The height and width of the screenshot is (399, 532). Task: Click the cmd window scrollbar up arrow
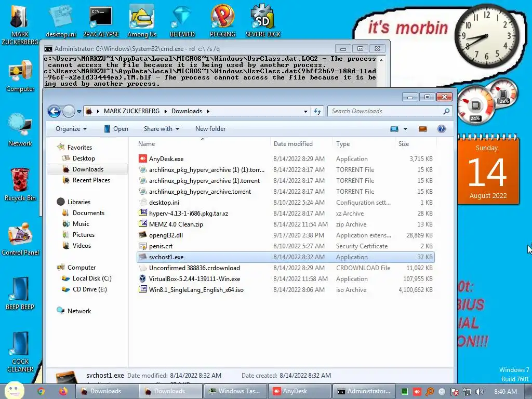(x=381, y=60)
